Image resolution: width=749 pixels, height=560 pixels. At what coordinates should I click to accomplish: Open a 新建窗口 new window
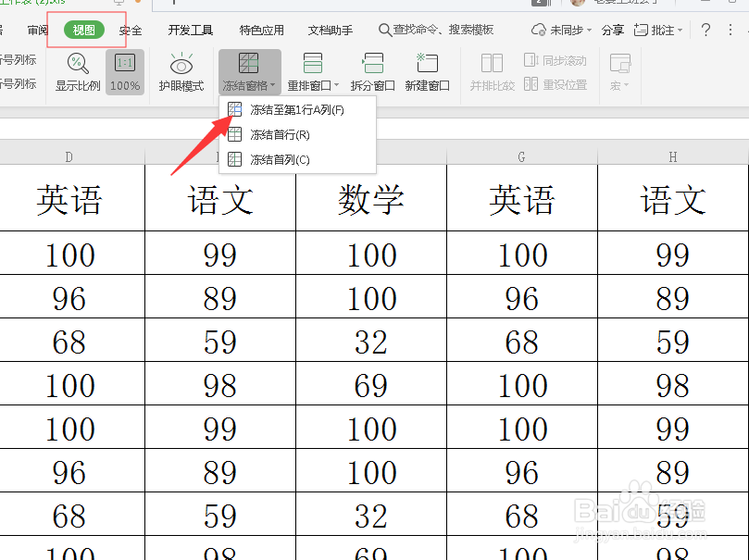(x=427, y=72)
